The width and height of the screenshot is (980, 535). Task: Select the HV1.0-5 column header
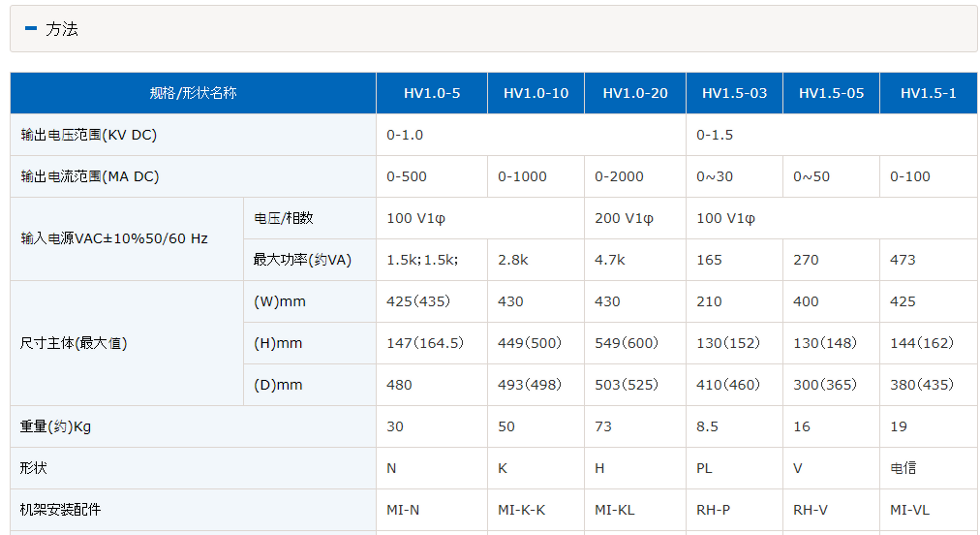[x=432, y=93]
